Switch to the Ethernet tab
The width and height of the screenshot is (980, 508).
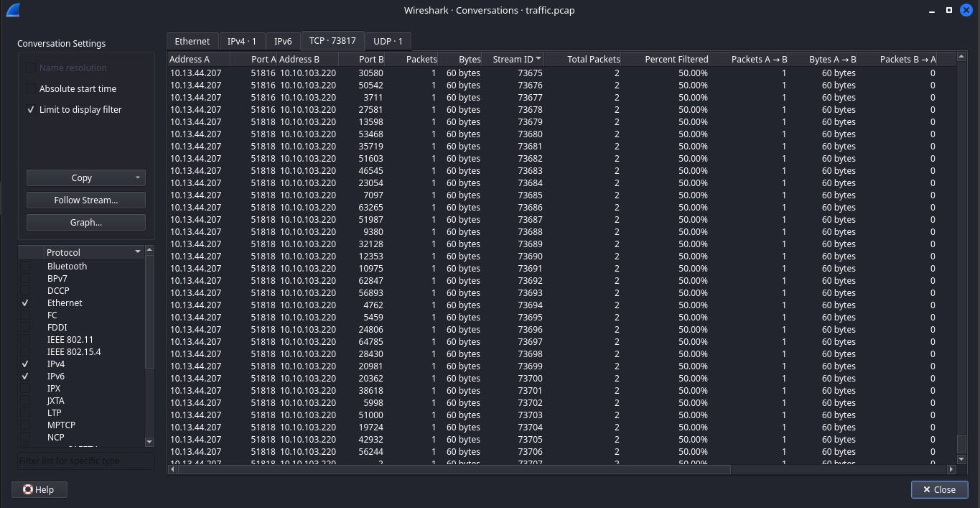(x=192, y=41)
